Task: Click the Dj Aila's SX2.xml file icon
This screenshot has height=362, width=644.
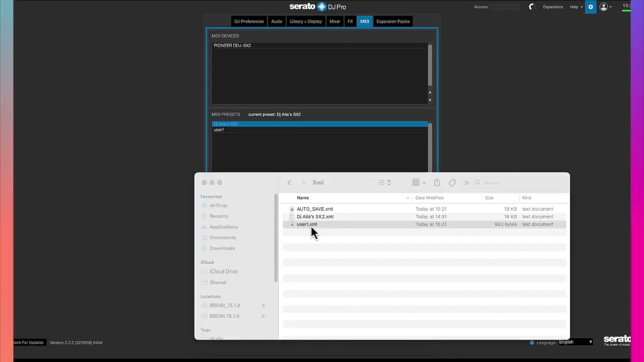Action: coord(292,217)
